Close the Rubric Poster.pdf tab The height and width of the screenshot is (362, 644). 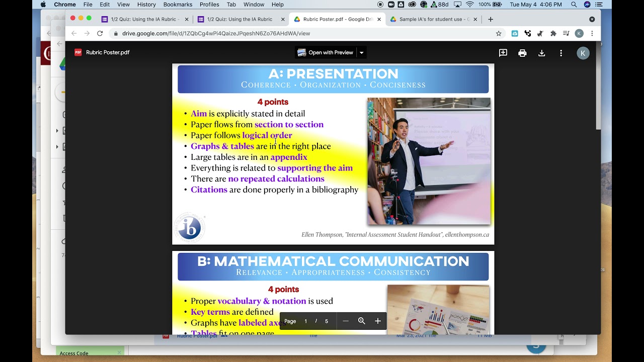379,19
